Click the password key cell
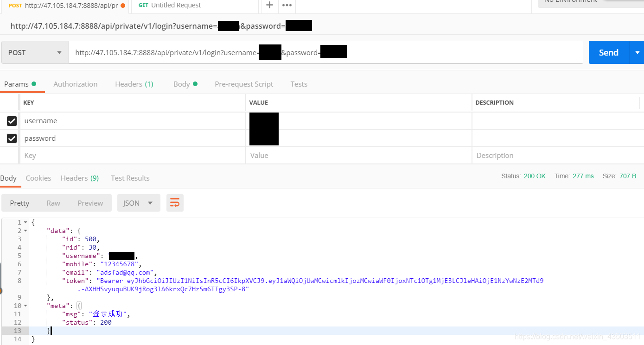644x345 pixels. click(x=133, y=138)
